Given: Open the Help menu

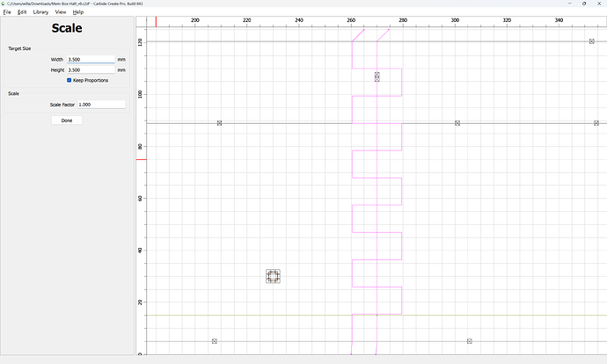Looking at the screenshot, I should click(x=77, y=12).
